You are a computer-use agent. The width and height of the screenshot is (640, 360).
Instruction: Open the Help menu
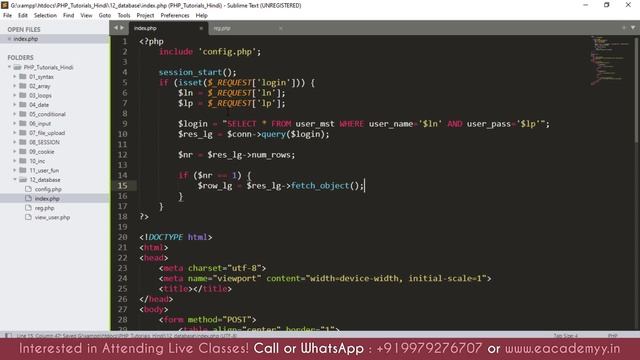coord(202,16)
